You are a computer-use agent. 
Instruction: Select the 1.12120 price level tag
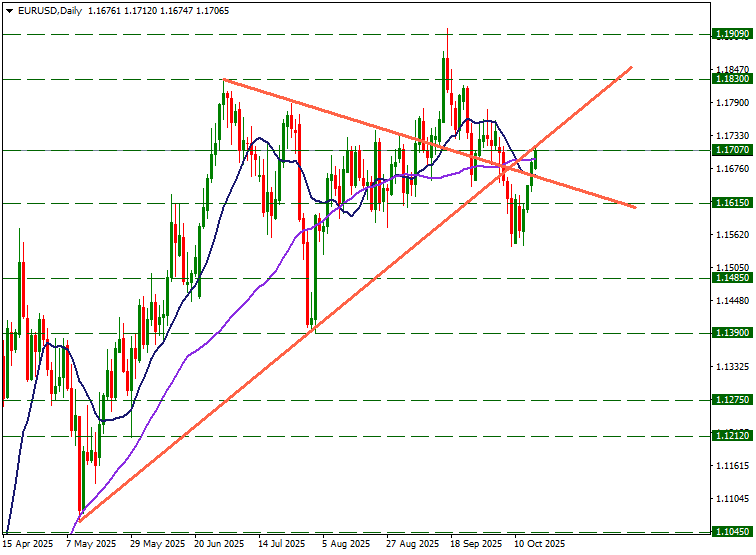[732, 436]
